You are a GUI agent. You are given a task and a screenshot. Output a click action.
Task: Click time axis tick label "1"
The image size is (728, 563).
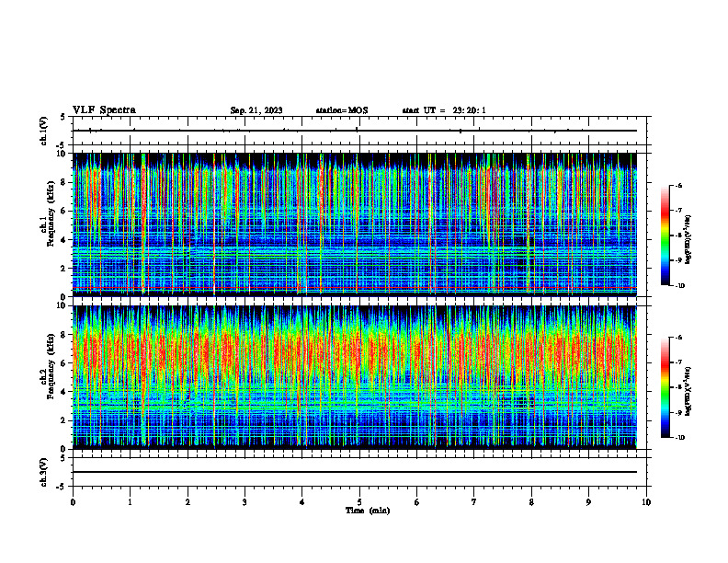[x=130, y=502]
